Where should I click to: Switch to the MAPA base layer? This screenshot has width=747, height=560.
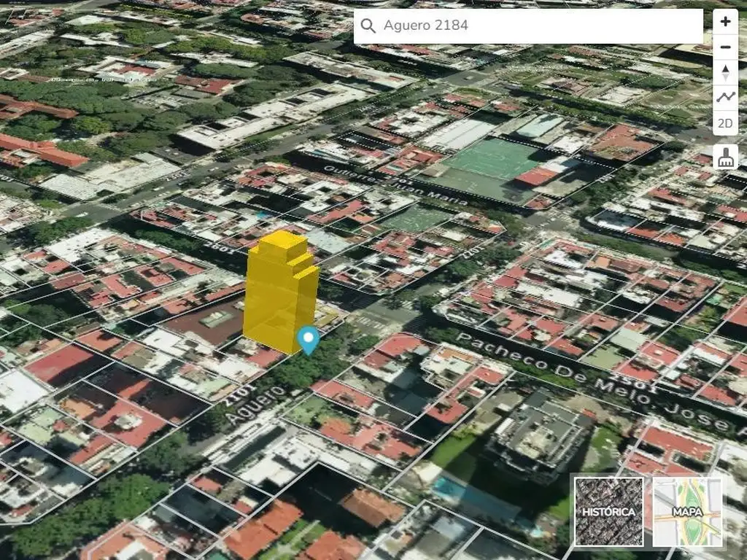pos(687,511)
